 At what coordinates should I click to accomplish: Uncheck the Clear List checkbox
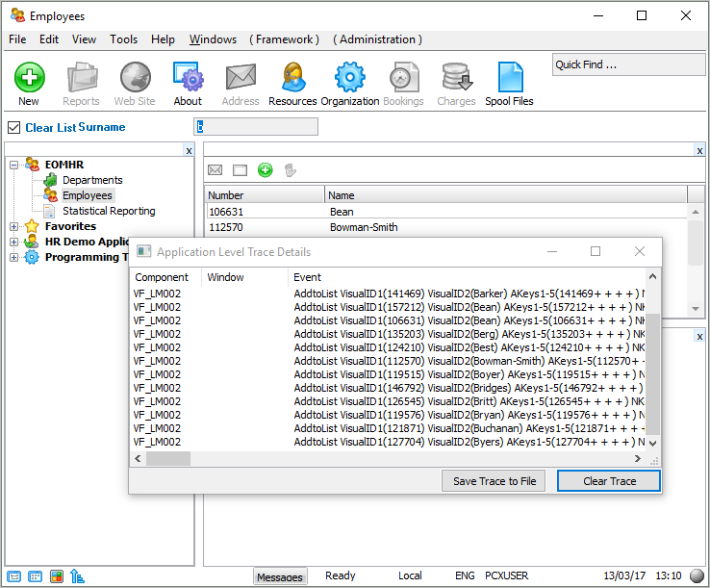[13, 127]
